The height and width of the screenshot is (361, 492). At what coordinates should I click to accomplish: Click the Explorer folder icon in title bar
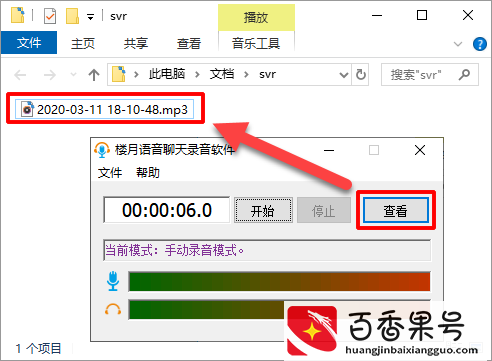click(x=17, y=15)
